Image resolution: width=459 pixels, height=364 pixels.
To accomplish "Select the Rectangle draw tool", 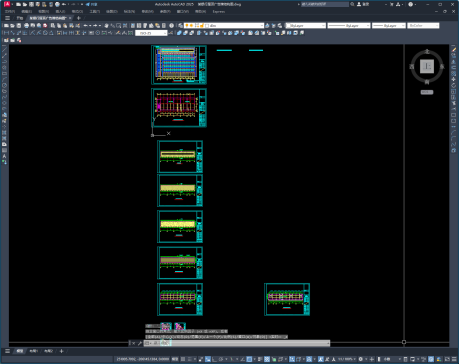I will click(x=4, y=74).
